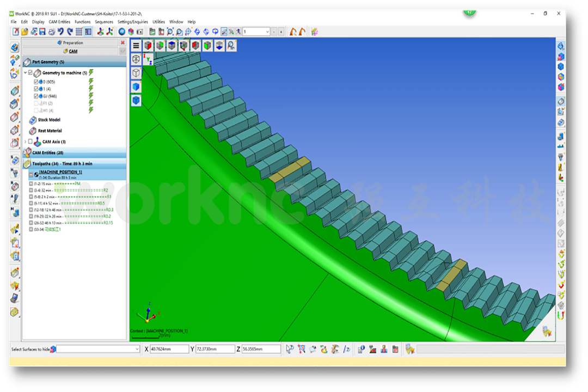
Task: Collapse the Geometry to machine tree node
Action: (x=26, y=73)
